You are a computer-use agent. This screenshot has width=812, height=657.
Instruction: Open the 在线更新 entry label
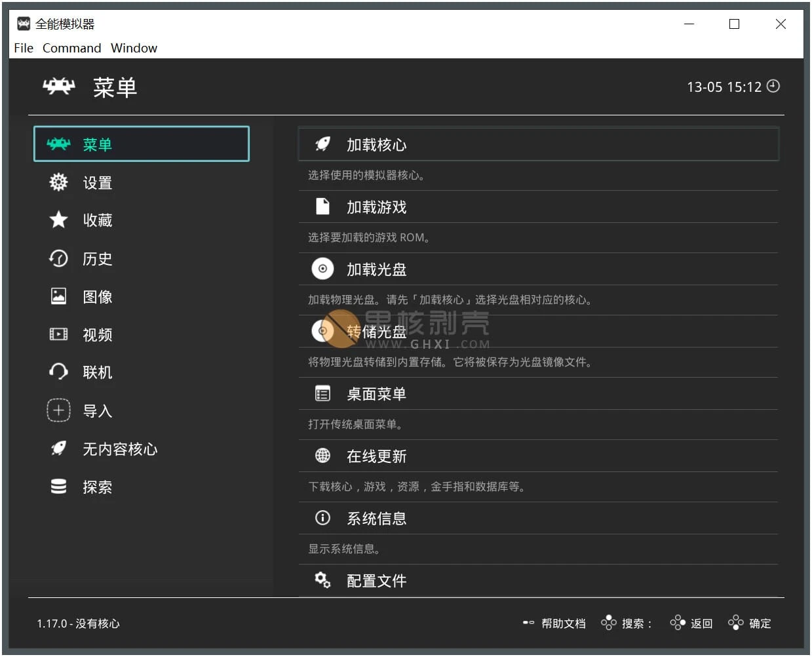[x=377, y=456]
